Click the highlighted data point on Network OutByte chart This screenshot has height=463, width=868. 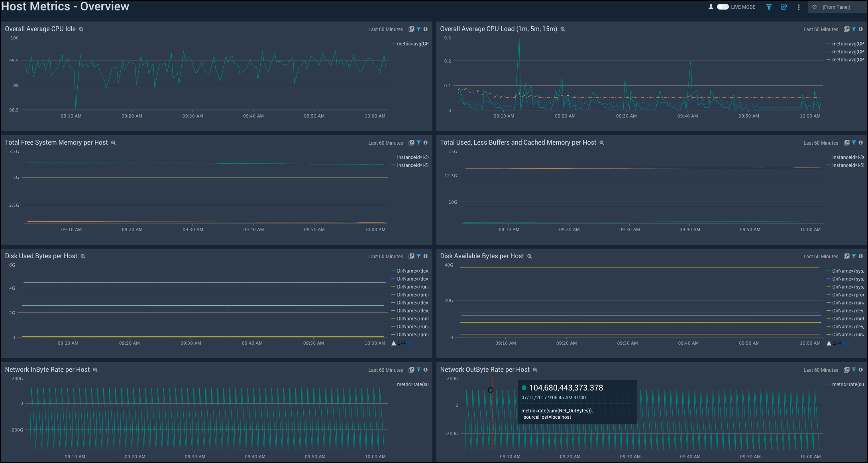click(491, 390)
